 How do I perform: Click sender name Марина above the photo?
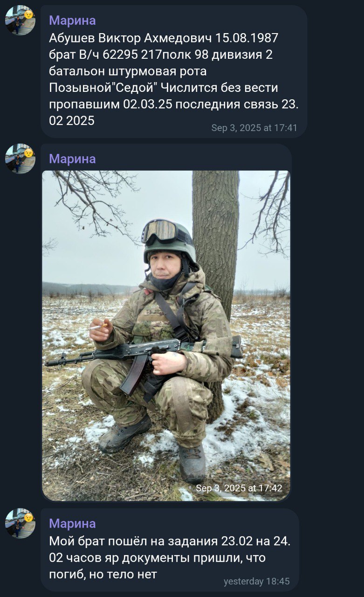(72, 159)
